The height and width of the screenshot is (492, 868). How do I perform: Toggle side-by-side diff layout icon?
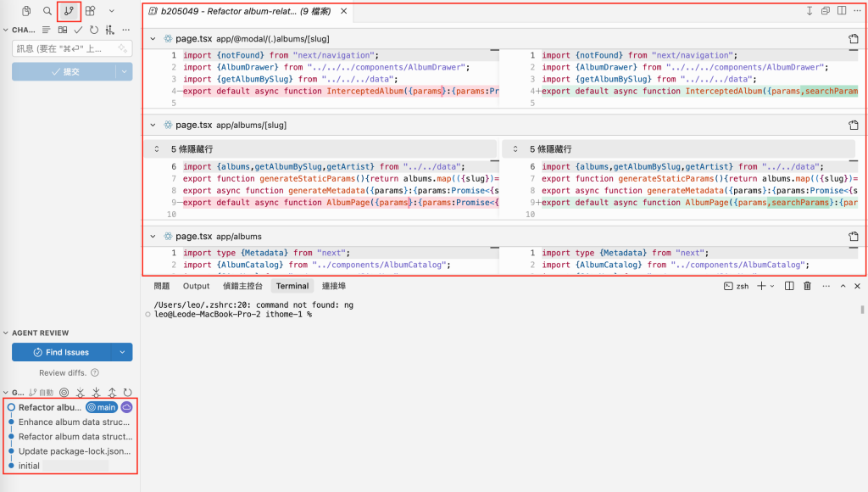842,10
